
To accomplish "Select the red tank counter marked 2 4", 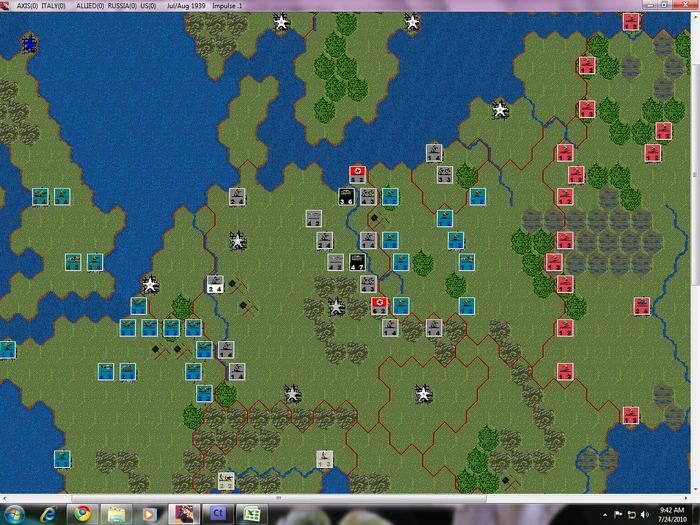I will (642, 306).
